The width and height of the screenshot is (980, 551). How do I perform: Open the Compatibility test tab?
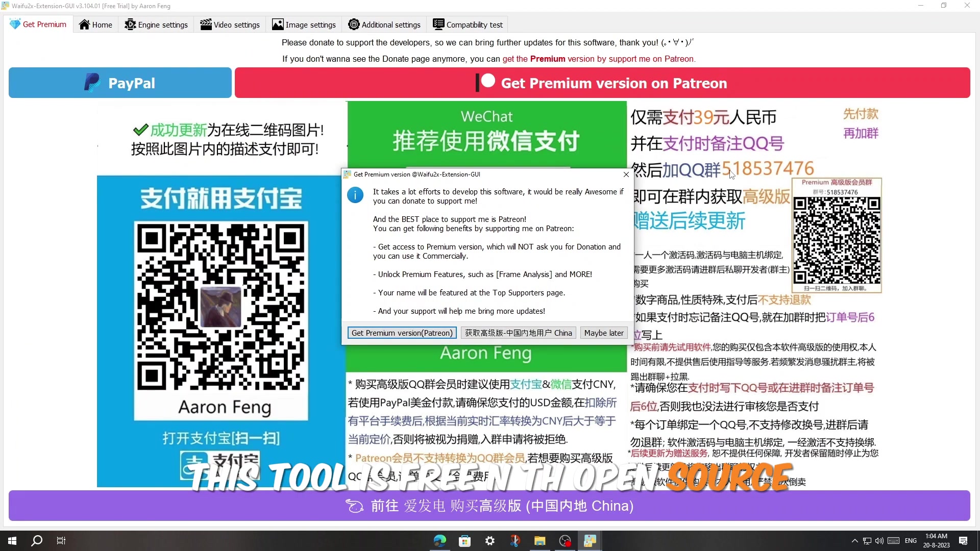point(468,24)
